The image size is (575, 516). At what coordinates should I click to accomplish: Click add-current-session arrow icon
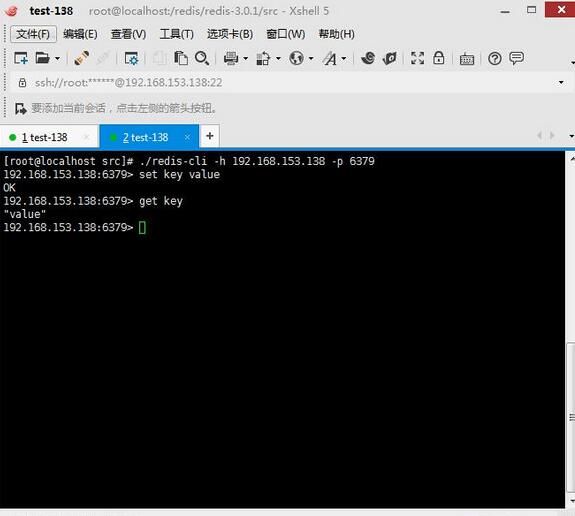pyautogui.click(x=21, y=109)
